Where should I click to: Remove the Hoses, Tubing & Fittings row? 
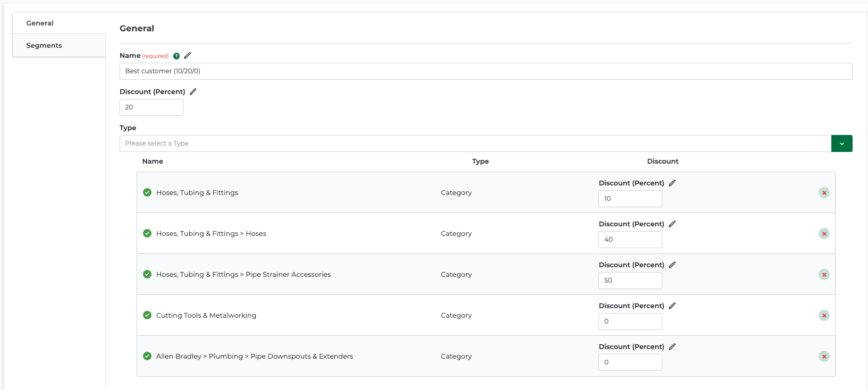(824, 193)
